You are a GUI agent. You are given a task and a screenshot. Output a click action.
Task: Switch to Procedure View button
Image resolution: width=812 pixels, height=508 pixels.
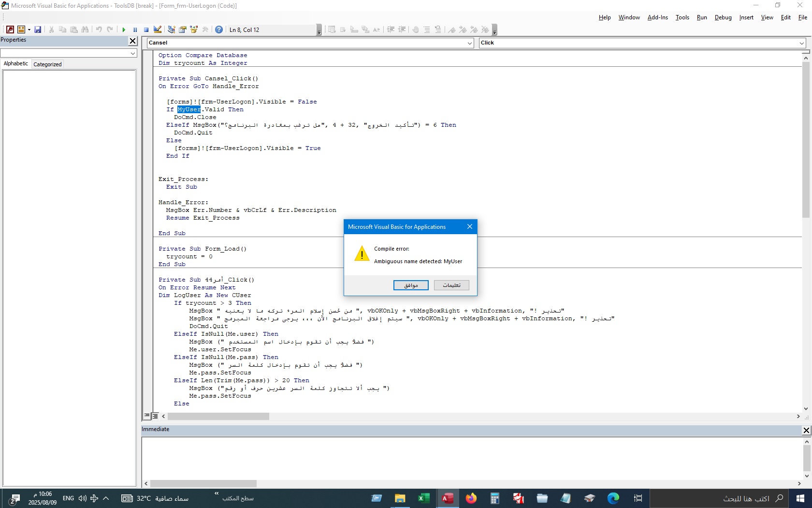[x=147, y=416]
